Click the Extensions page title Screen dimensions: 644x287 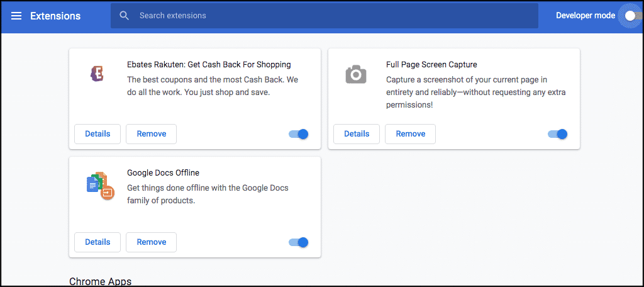point(55,16)
